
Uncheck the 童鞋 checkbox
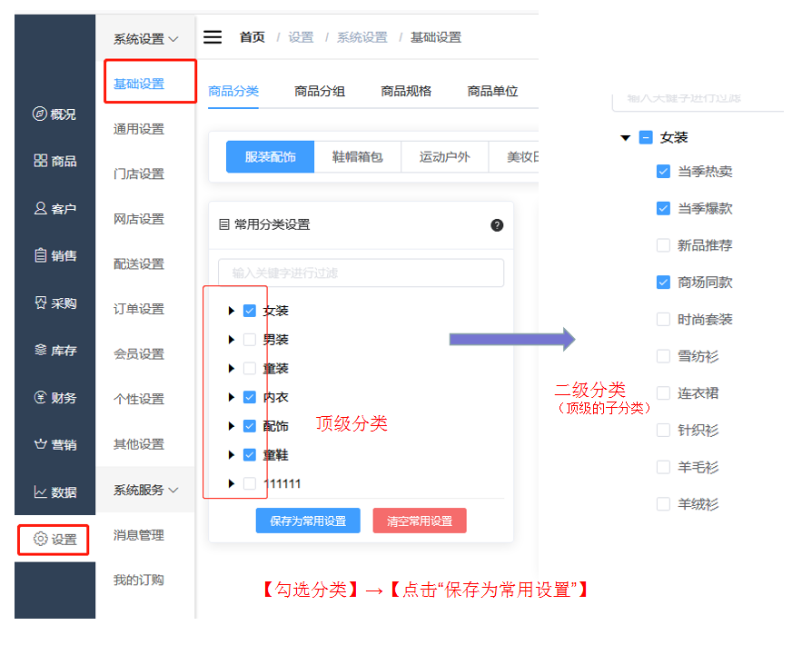click(x=250, y=455)
